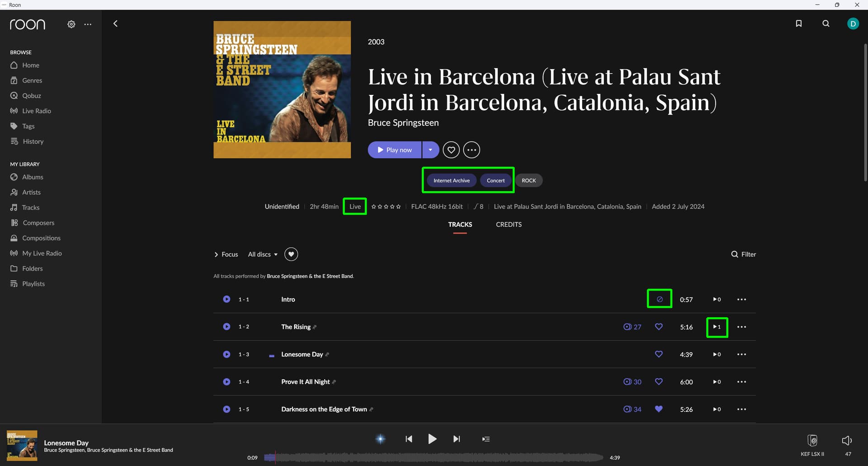This screenshot has height=466, width=868.
Task: Open Bruce Springsteen & the E Street Band link
Action: click(x=310, y=276)
